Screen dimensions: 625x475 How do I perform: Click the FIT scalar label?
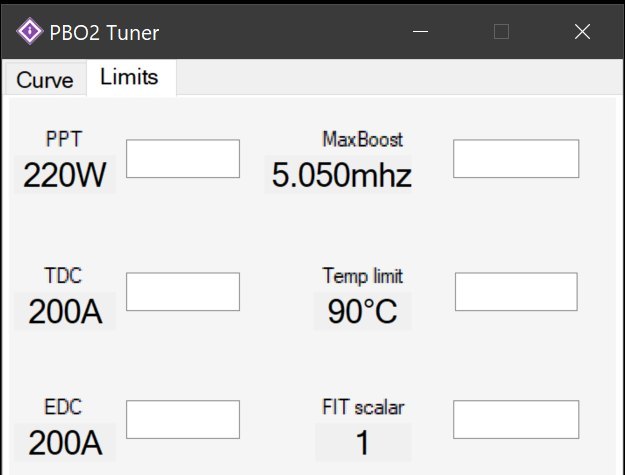click(x=363, y=407)
